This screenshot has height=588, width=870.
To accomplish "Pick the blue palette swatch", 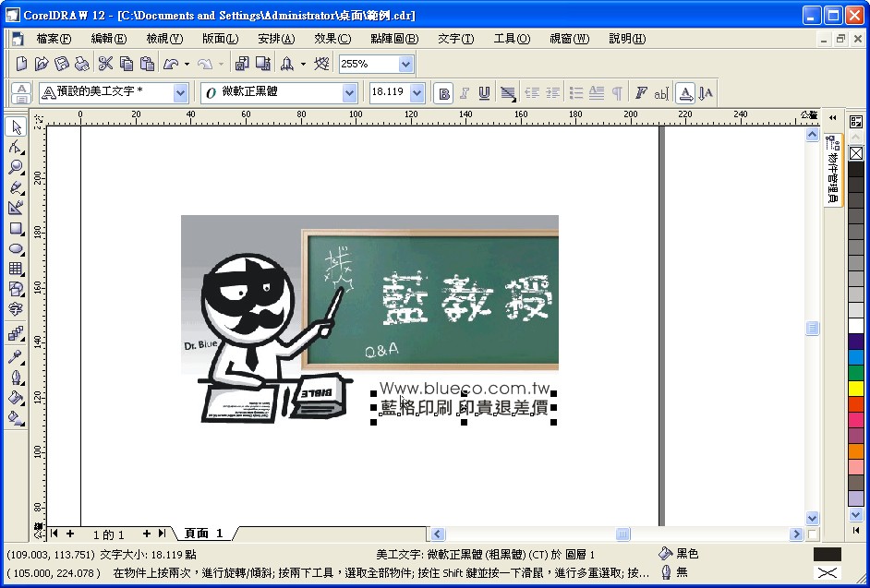I will point(856,357).
